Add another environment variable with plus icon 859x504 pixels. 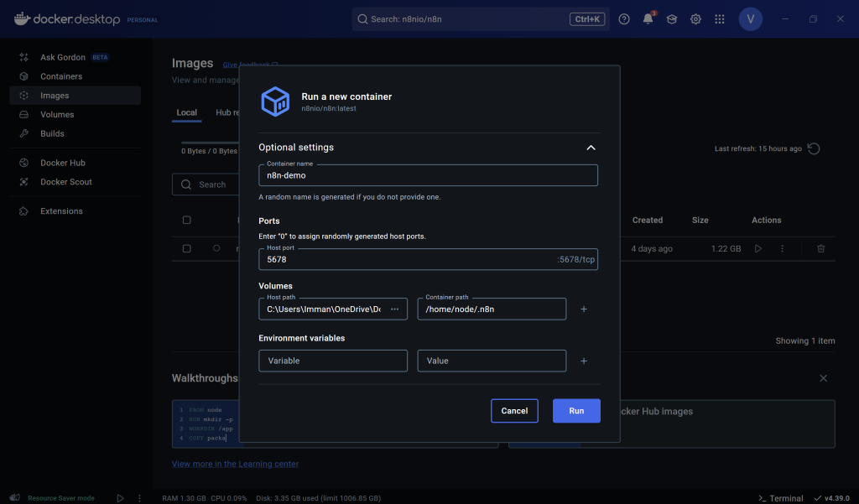point(584,361)
